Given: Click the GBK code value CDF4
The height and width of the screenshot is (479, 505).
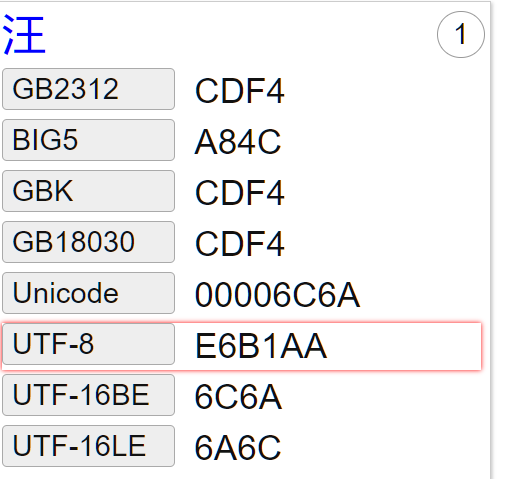Looking at the screenshot, I should (x=240, y=193).
